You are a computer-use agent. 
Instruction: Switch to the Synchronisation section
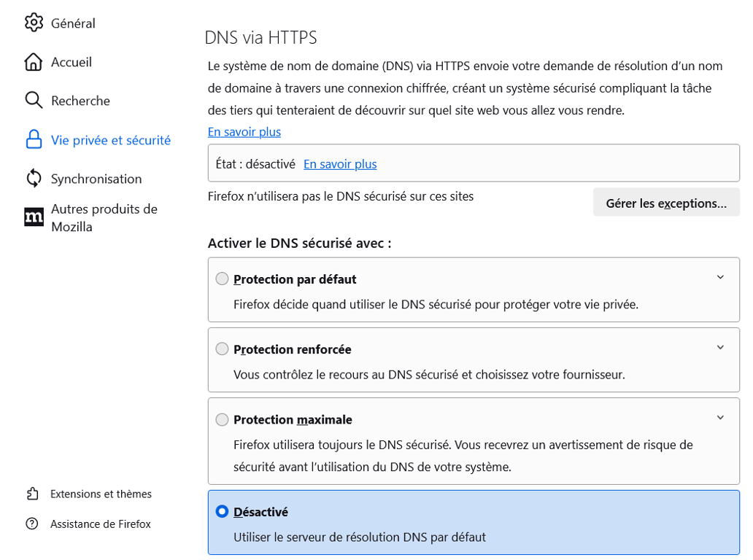point(95,178)
